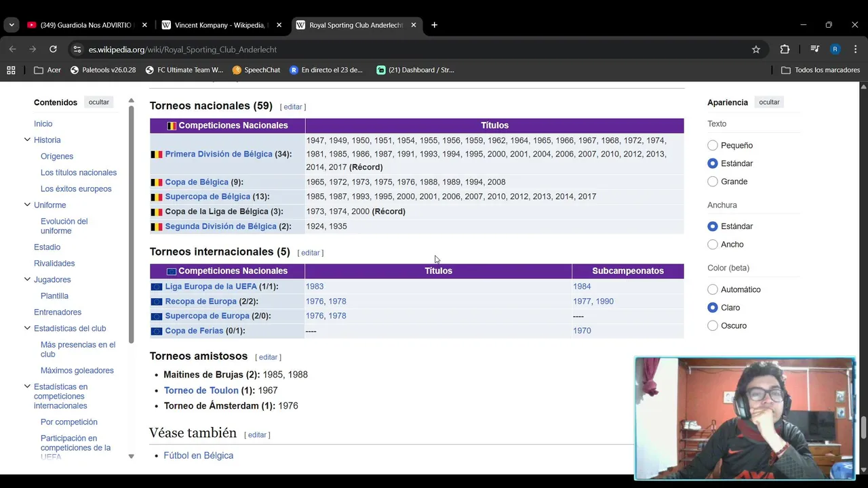Collapse the Historia section in contents

27,140
